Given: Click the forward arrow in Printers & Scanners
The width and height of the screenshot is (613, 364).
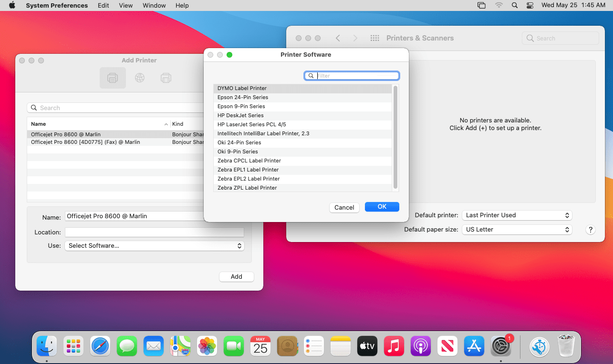Looking at the screenshot, I should [355, 38].
